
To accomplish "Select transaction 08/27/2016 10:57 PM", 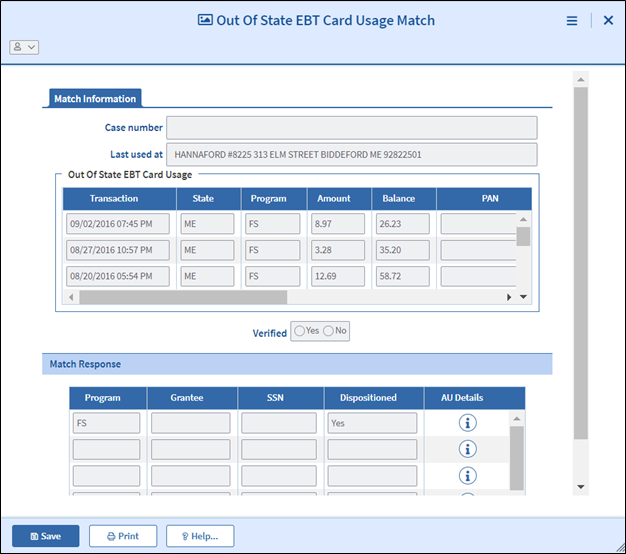I will point(118,250).
